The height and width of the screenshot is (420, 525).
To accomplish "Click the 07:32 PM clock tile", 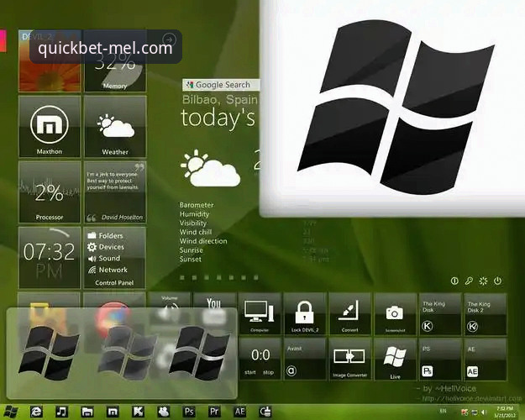I will (x=50, y=258).
